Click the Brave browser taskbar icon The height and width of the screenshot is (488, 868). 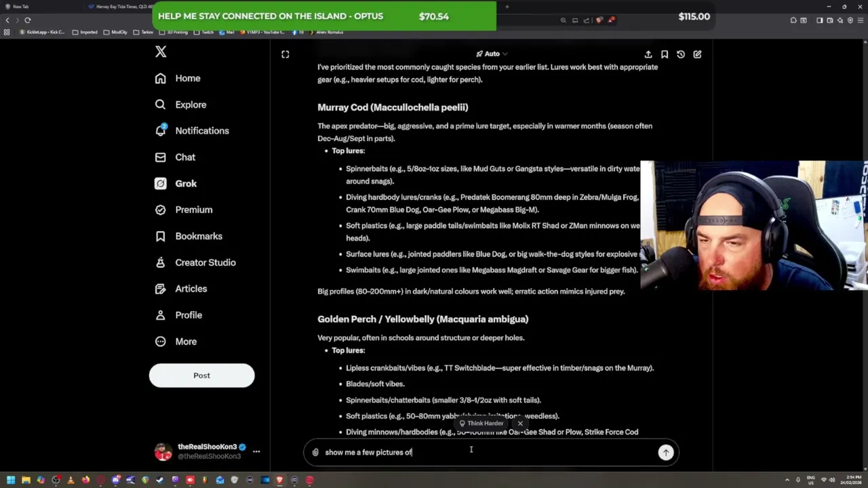coord(279,480)
